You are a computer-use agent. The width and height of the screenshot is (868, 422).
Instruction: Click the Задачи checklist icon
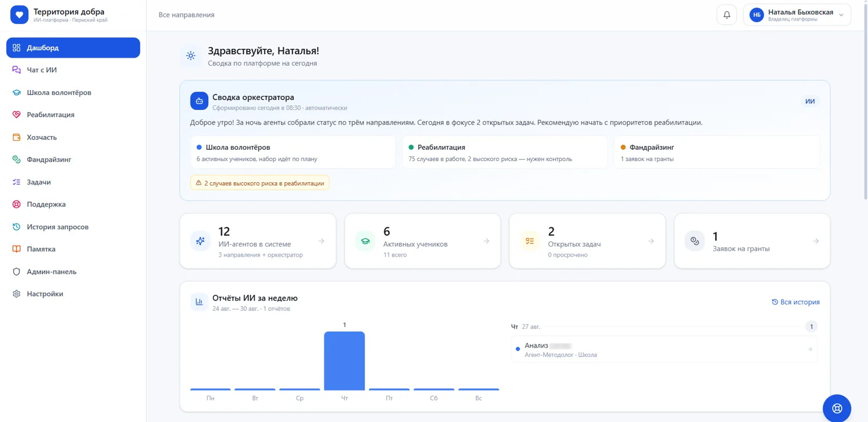pos(16,182)
